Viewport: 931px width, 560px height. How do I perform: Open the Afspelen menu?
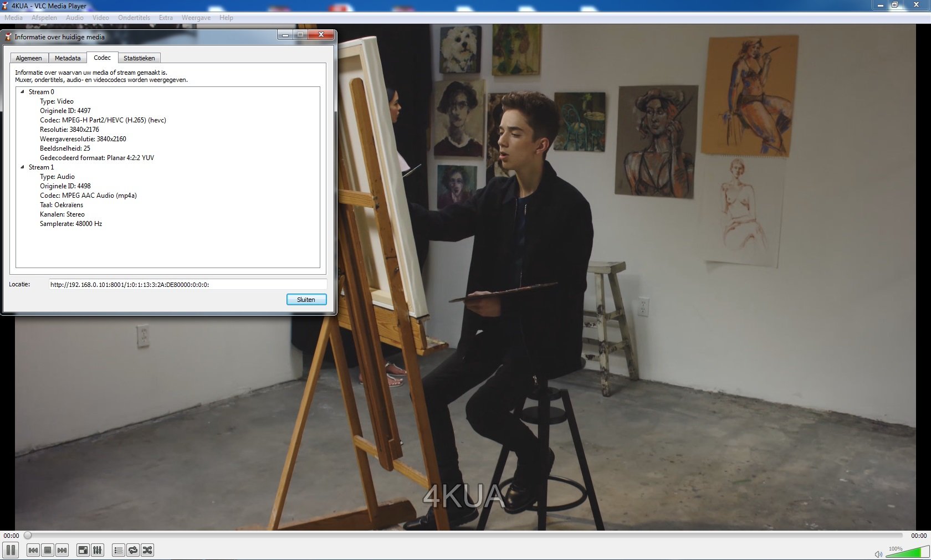(44, 18)
